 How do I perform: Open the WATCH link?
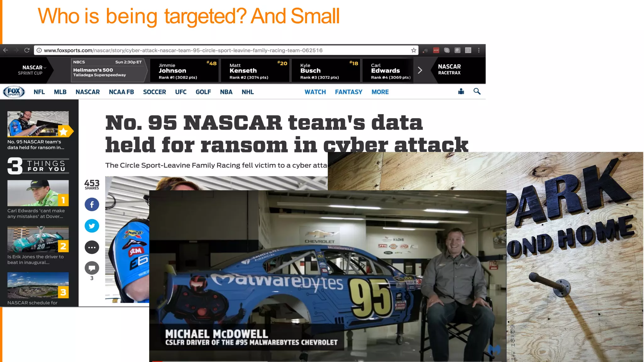(x=315, y=92)
